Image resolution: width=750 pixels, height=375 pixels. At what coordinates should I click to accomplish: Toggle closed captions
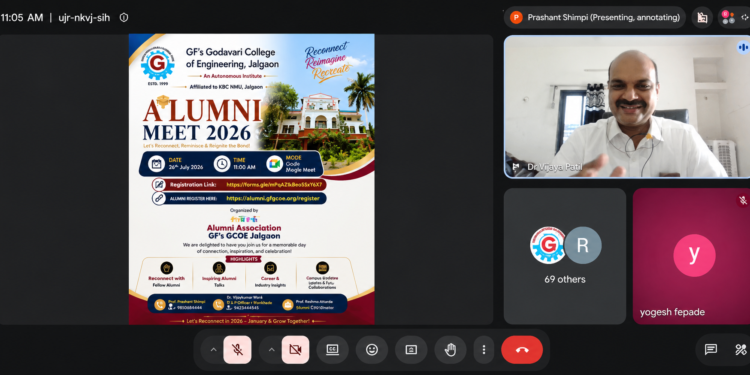(x=332, y=350)
